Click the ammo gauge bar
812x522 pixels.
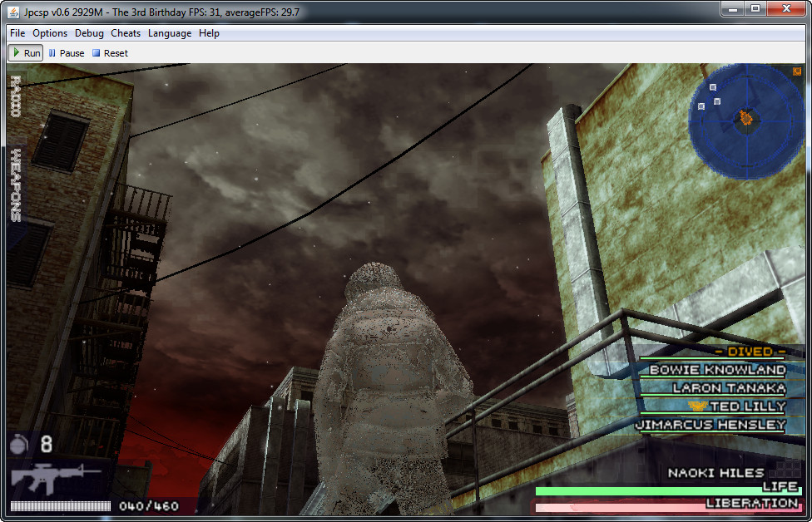(61, 506)
